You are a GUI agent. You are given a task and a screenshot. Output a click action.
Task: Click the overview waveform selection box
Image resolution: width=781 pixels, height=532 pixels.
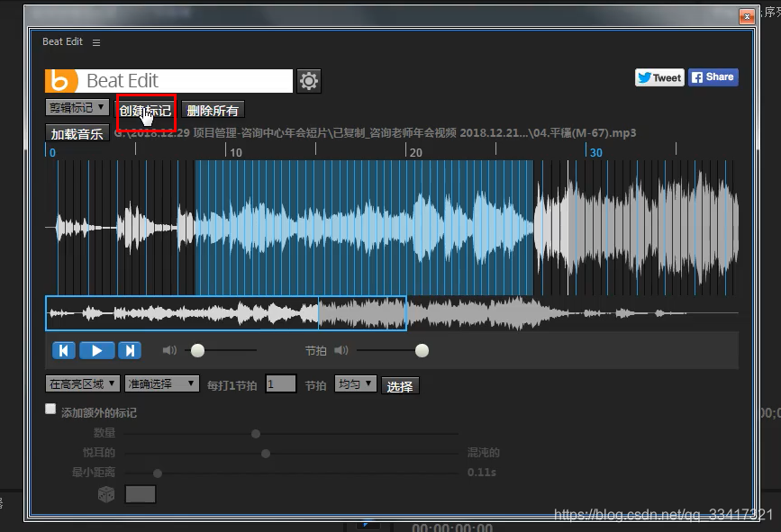(x=226, y=313)
